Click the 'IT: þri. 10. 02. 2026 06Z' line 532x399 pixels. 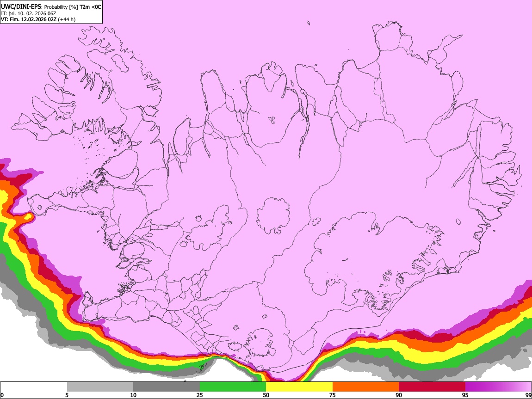point(29,13)
